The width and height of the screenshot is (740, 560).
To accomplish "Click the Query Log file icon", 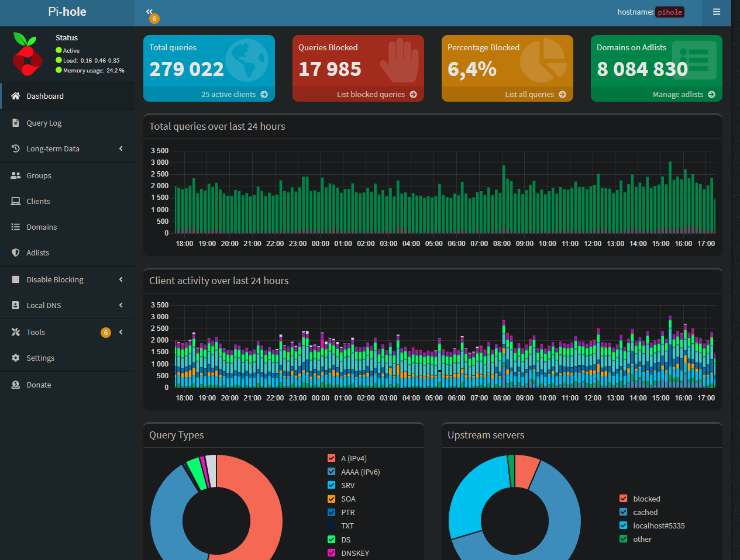I will pos(16,123).
